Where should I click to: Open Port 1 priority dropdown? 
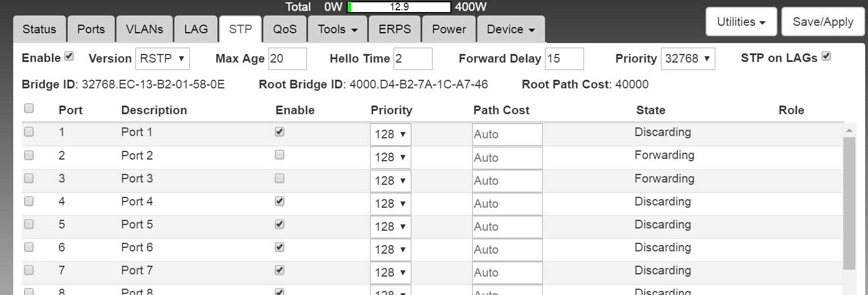pyautogui.click(x=390, y=134)
